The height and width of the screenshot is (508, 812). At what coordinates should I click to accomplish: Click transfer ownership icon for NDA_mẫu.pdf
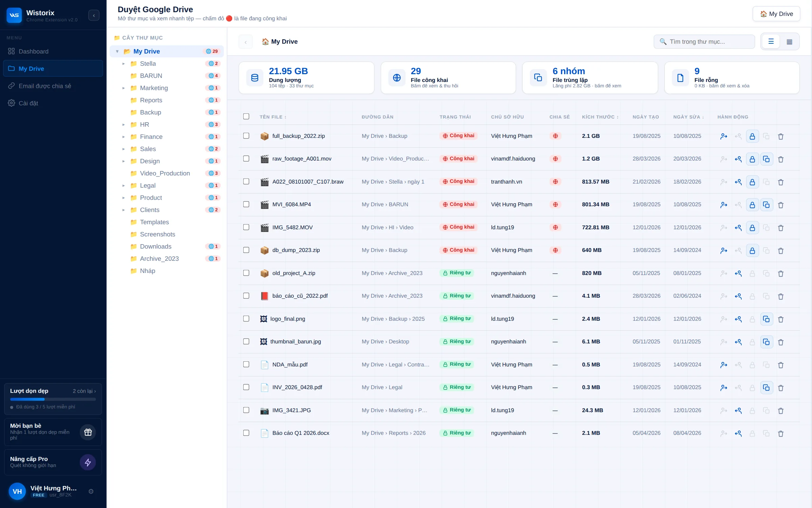tap(724, 365)
